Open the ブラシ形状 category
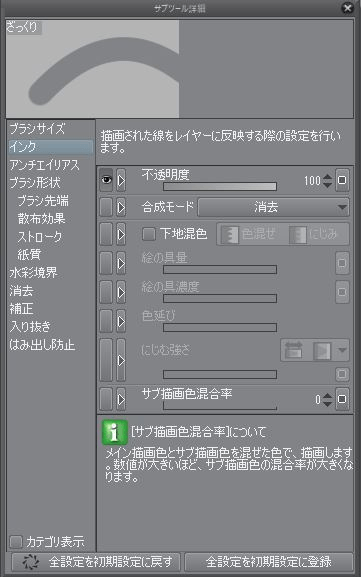 click(x=51, y=183)
